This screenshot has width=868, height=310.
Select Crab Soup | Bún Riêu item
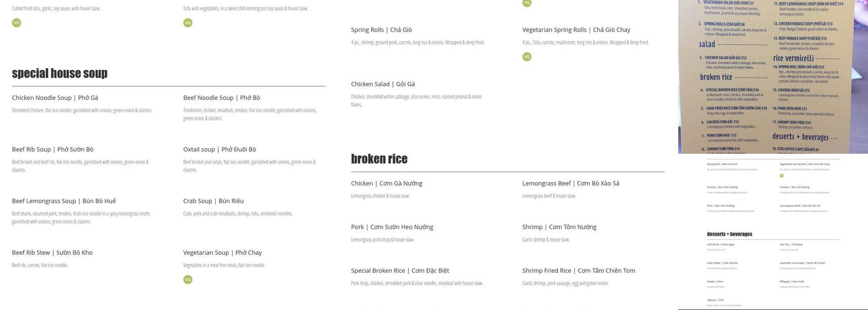(x=213, y=201)
